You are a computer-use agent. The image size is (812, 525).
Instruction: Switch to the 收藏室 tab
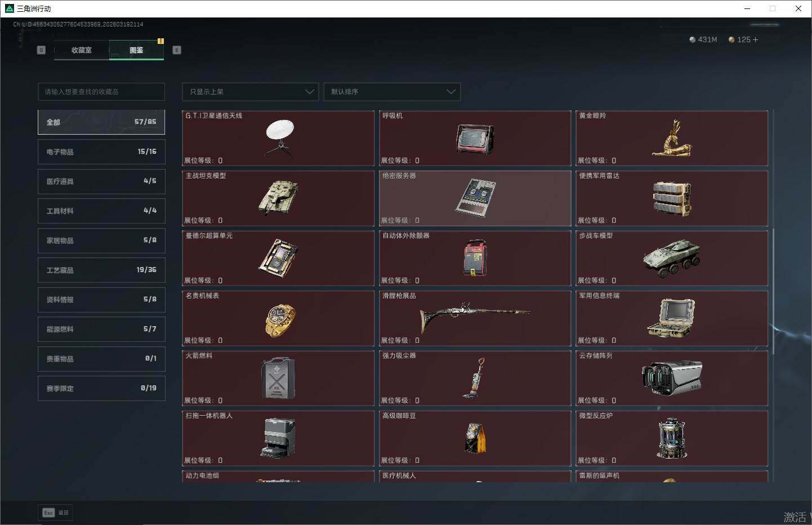tap(82, 50)
